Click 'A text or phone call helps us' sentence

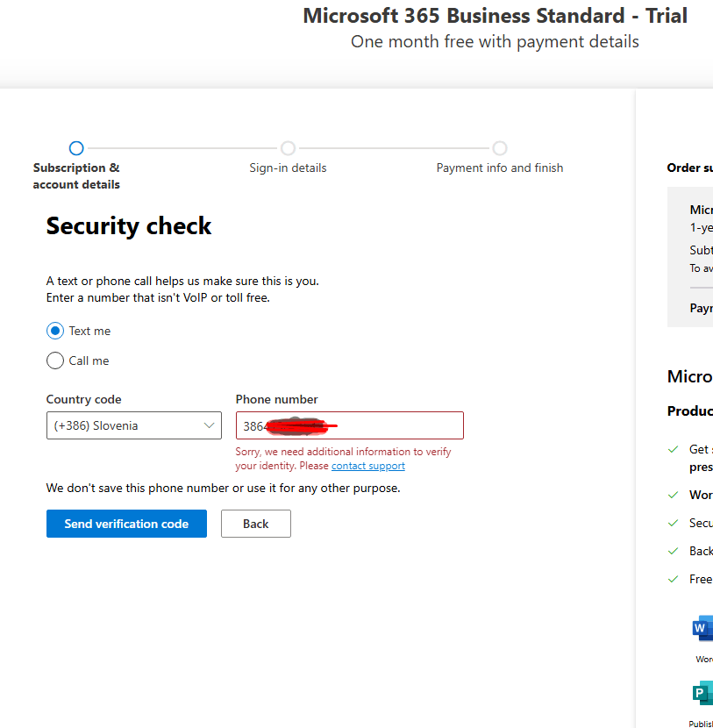[x=182, y=281]
